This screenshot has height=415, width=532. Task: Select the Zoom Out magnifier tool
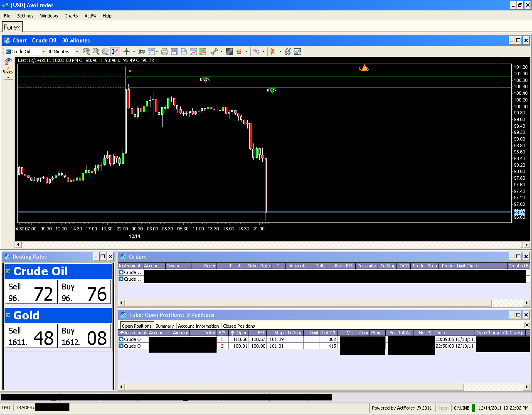point(96,52)
